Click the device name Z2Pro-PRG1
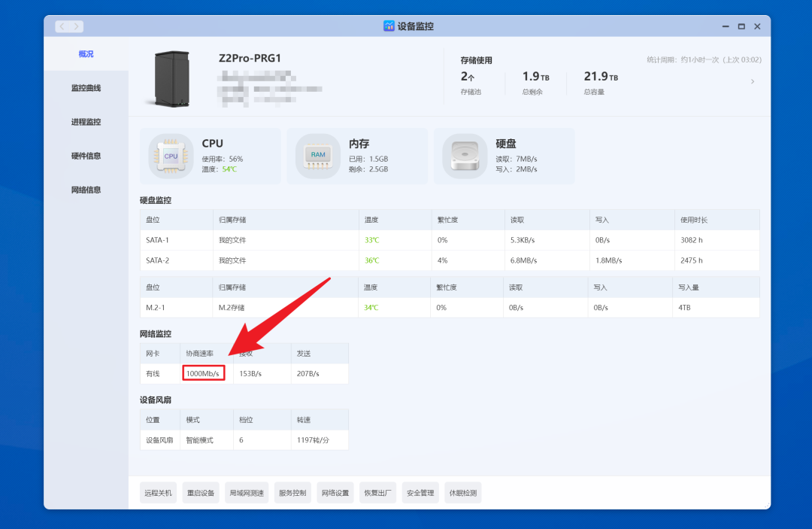Image resolution: width=812 pixels, height=529 pixels. 250,58
